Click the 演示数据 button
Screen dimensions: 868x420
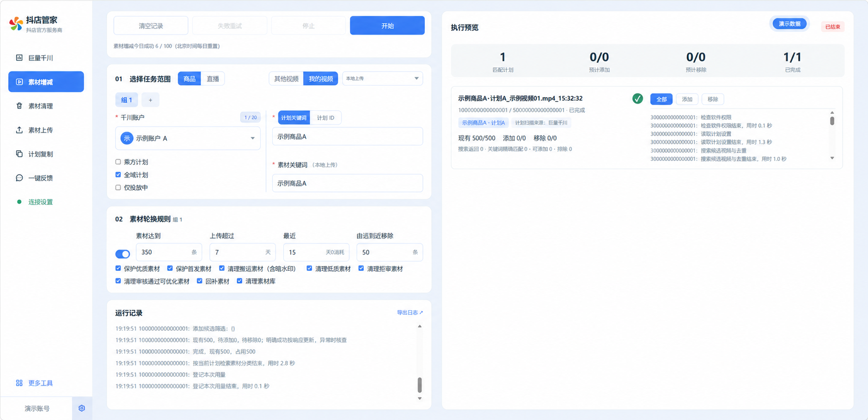[789, 24]
